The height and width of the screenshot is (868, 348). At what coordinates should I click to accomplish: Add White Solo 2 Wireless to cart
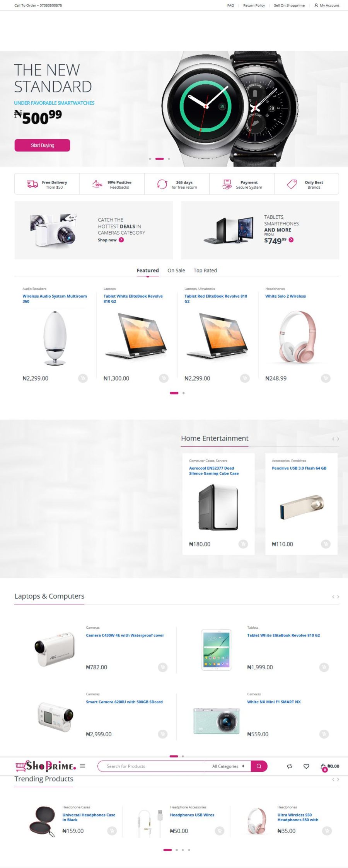(x=326, y=378)
